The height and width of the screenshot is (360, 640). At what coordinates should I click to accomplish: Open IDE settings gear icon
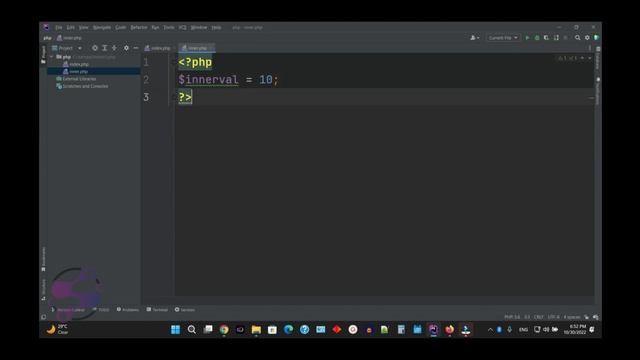[587, 38]
